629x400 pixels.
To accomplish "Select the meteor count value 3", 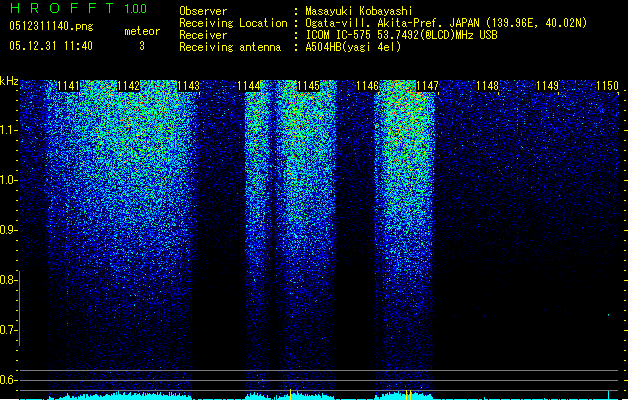I will [x=142, y=46].
